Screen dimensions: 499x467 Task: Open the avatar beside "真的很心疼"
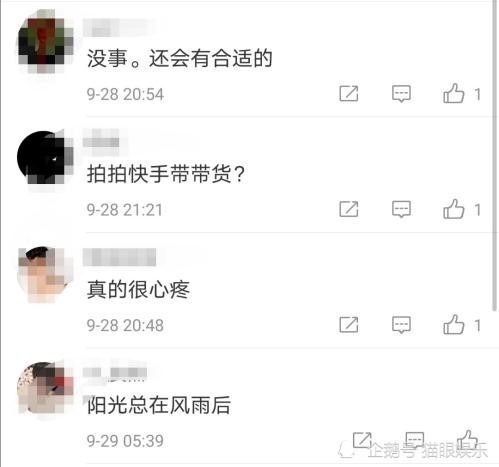point(46,274)
